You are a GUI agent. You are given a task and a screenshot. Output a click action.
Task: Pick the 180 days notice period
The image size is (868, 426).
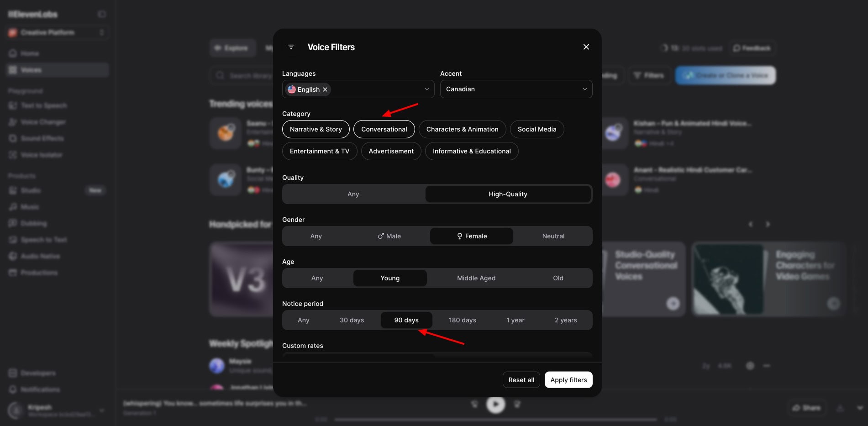[463, 320]
